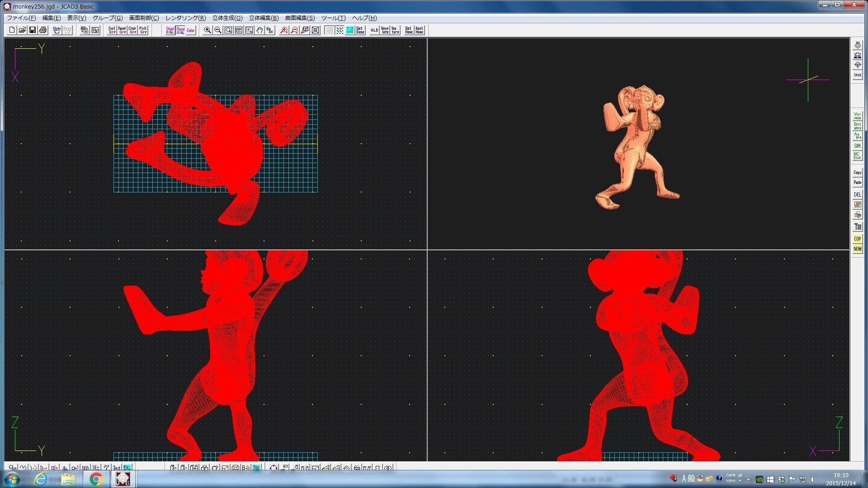Click the Rest Home button

point(419,30)
